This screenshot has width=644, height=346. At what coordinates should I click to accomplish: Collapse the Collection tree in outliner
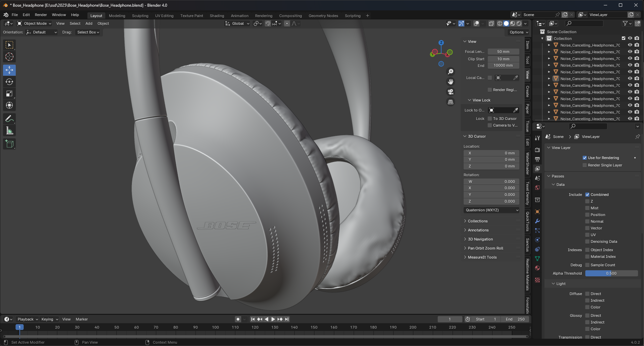(542, 39)
